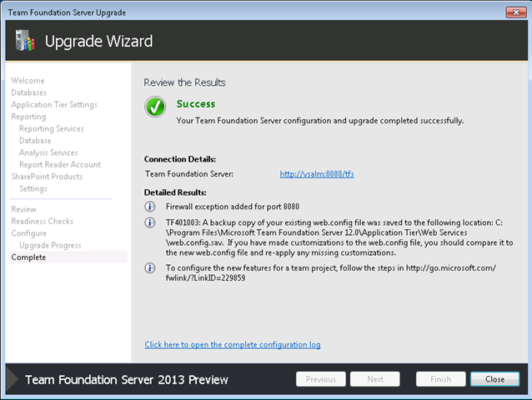Click the Firewall exception added for port 8080 text
532x400 pixels.
pos(233,207)
